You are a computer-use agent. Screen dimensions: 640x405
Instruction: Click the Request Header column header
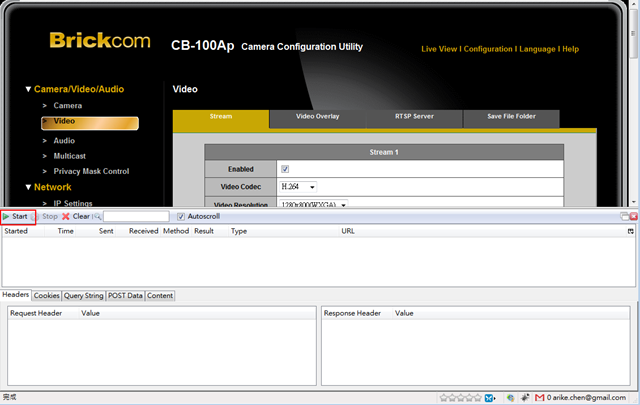pos(43,313)
